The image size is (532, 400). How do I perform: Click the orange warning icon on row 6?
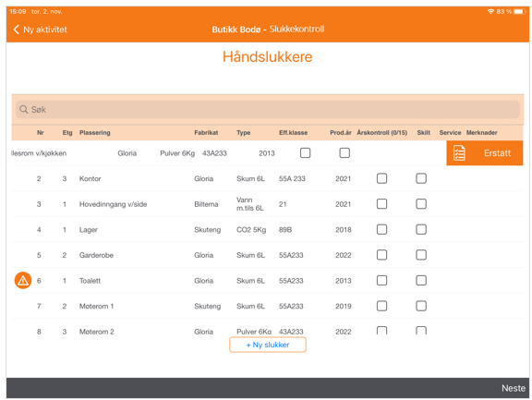pos(23,281)
